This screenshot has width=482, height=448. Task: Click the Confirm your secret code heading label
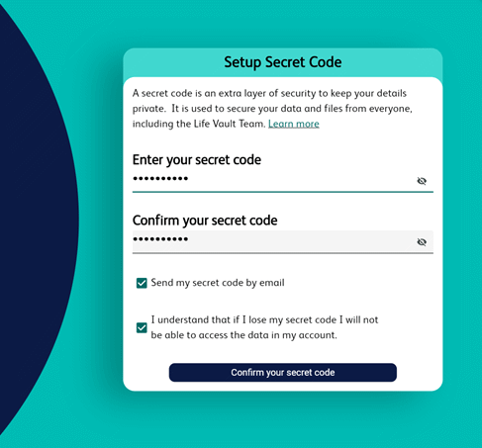tap(205, 221)
